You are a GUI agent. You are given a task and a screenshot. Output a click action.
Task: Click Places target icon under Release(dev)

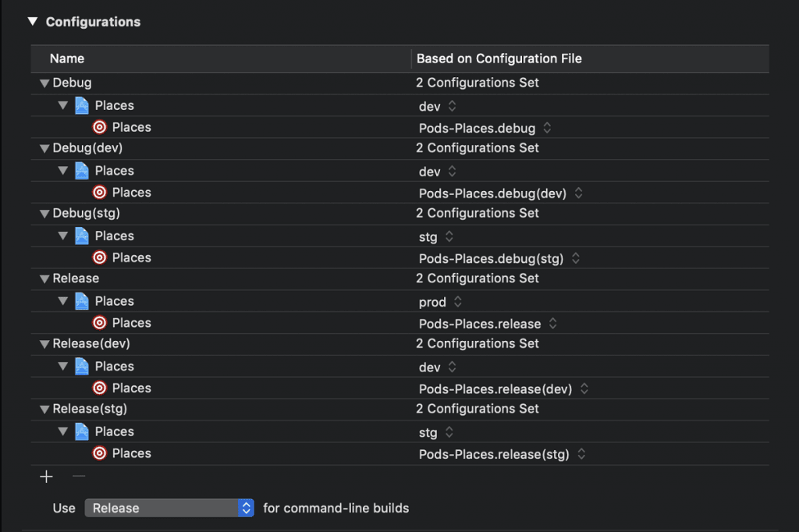[99, 388]
